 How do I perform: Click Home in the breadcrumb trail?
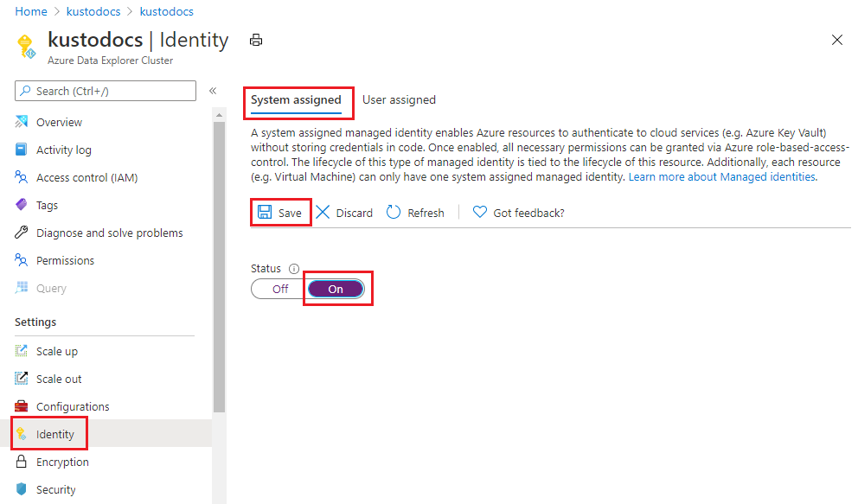30,11
